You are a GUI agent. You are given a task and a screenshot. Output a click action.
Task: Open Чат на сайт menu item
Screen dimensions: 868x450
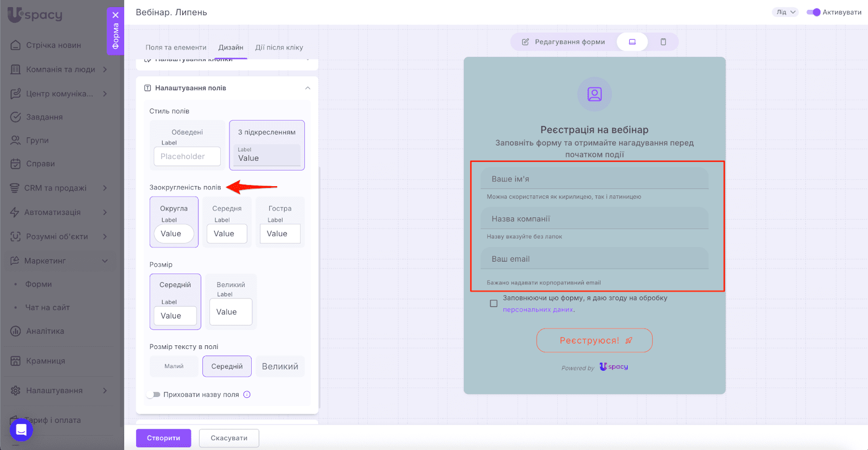[48, 307]
